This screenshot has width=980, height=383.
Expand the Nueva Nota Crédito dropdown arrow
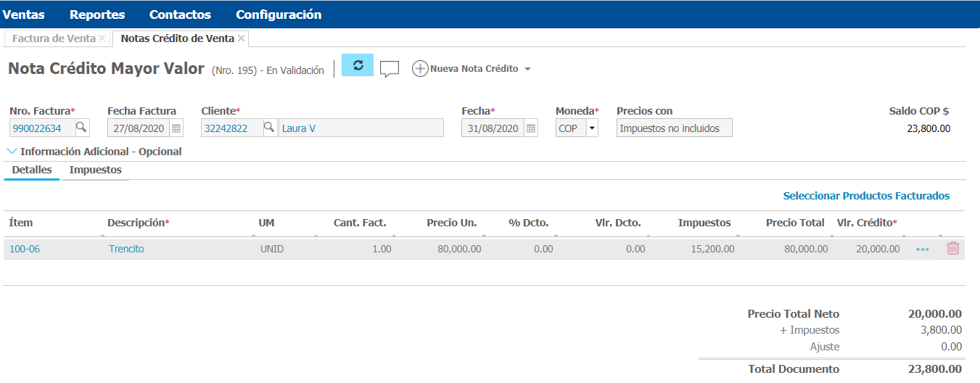pos(527,70)
